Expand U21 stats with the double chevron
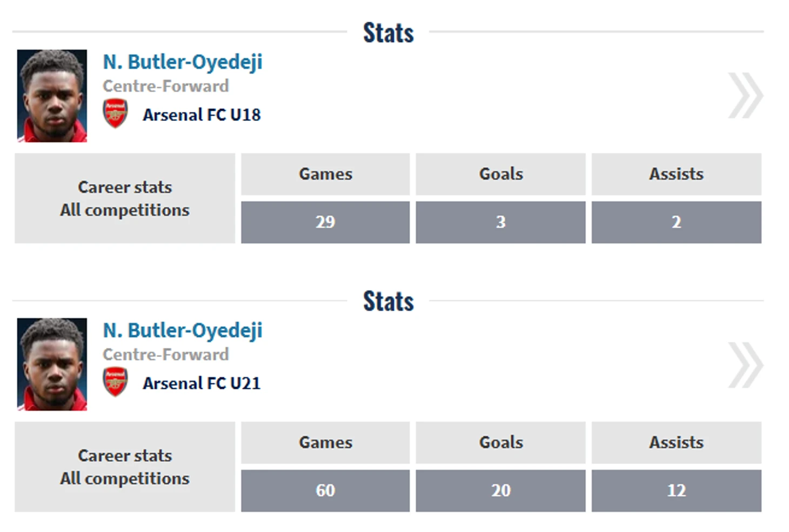 point(746,365)
